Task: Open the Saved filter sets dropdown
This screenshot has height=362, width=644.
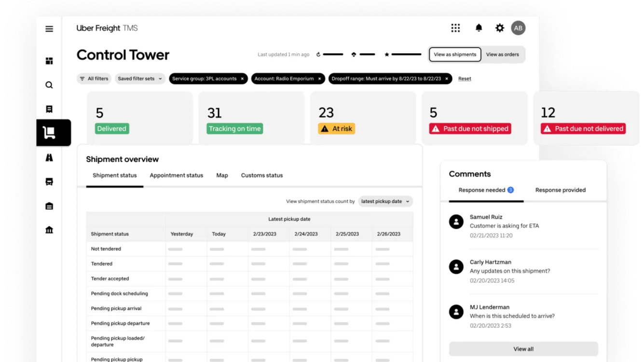Action: pos(140,78)
